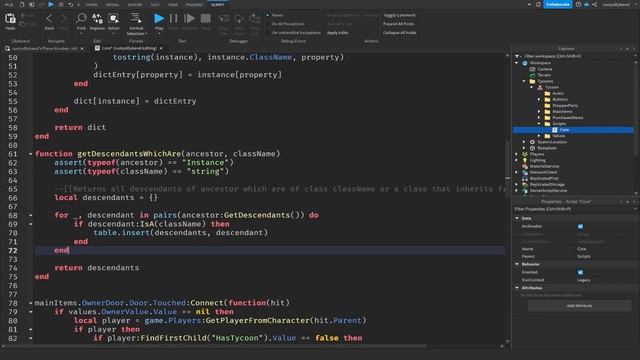Viewport: 640px width, 360px height.
Task: Click the Back navigation arrow
Action: click(x=49, y=19)
